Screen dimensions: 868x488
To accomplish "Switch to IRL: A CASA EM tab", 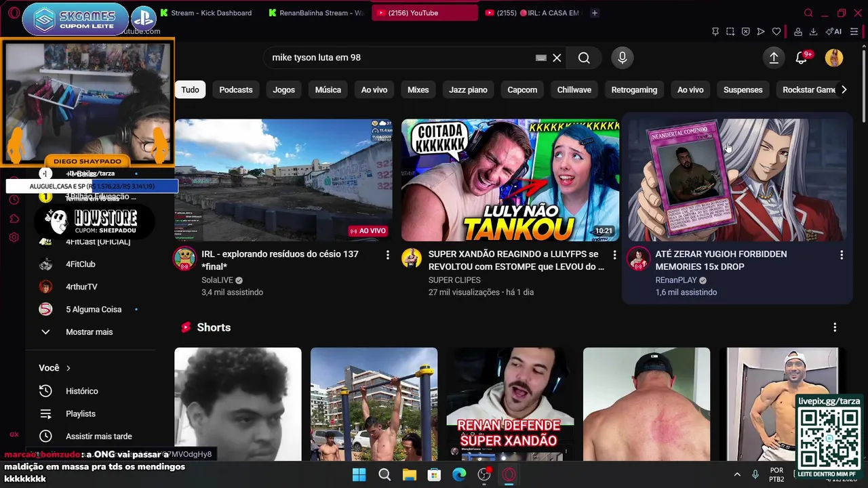I will (x=534, y=13).
